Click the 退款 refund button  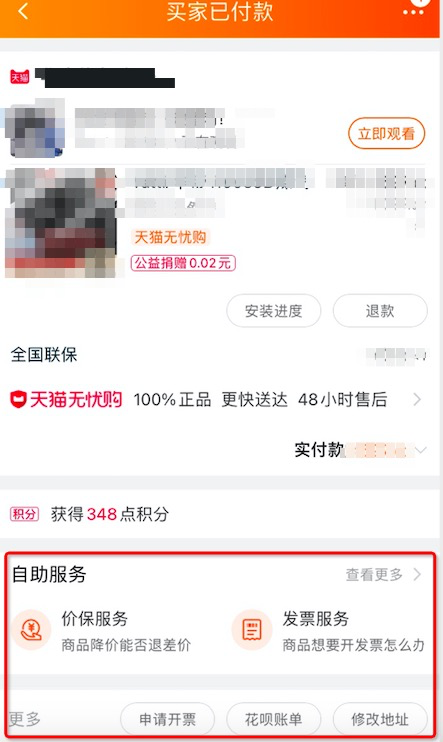click(380, 311)
